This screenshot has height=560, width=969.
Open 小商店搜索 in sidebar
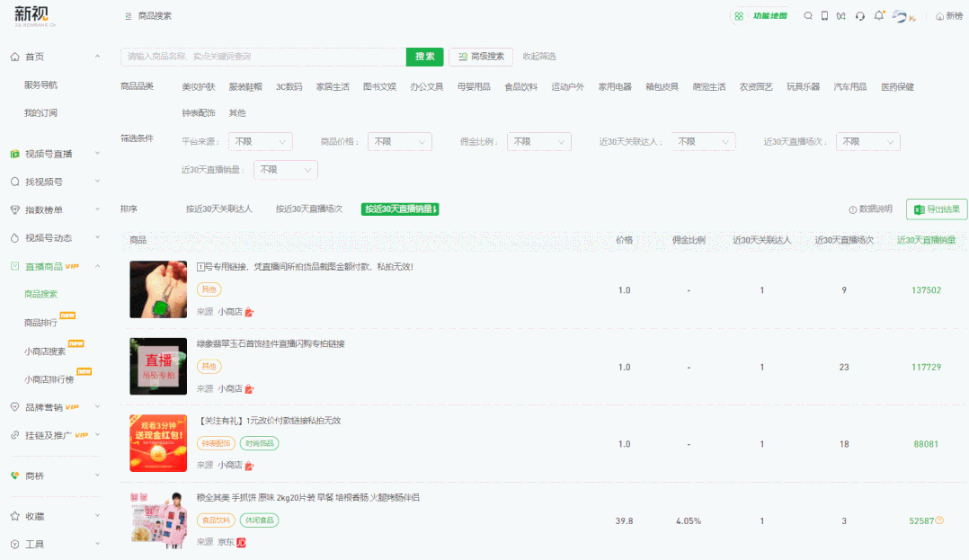[45, 351]
